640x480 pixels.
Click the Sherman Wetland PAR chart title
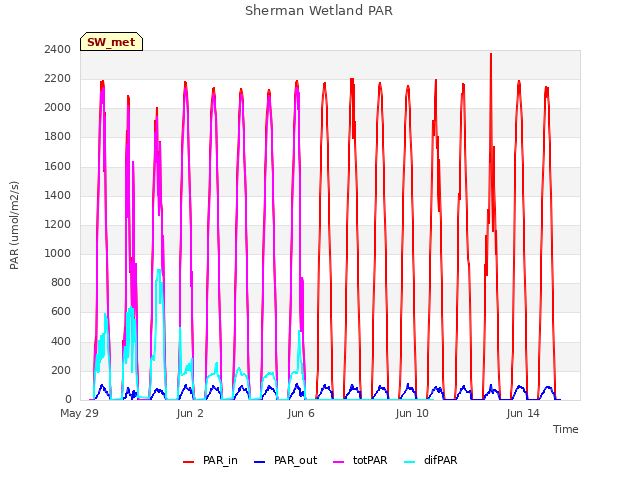pyautogui.click(x=319, y=10)
